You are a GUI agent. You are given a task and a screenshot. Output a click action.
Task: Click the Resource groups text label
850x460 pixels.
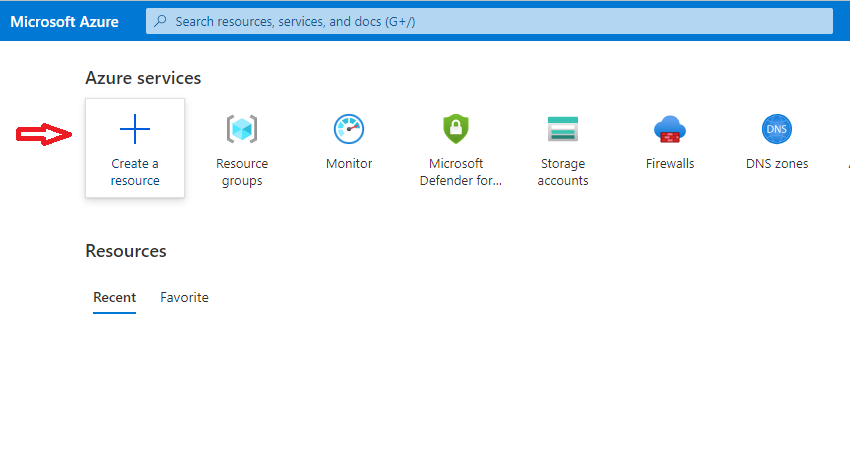tap(242, 172)
